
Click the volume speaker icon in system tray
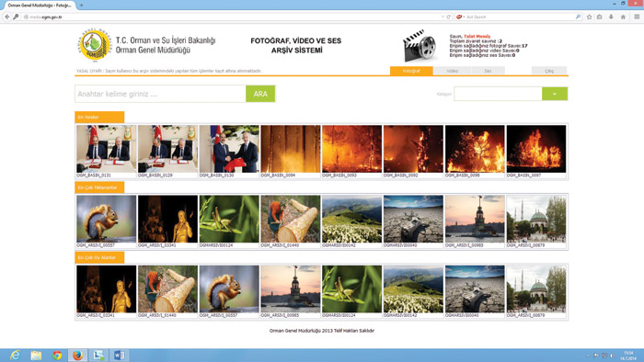point(612,356)
